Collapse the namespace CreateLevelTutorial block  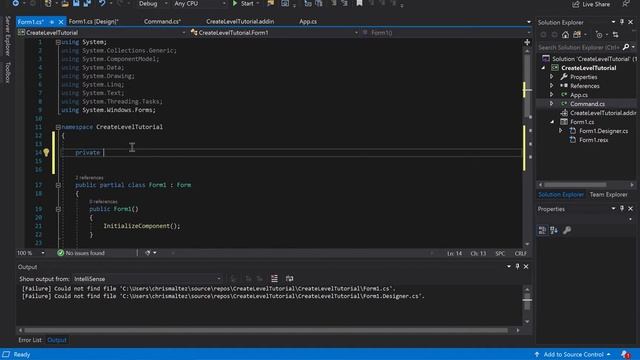tap(58, 127)
